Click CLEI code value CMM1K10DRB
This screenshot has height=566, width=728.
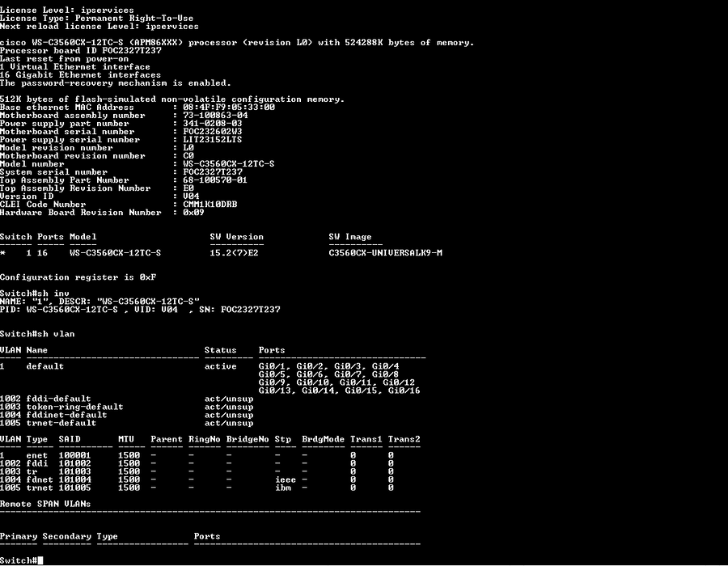tap(210, 205)
